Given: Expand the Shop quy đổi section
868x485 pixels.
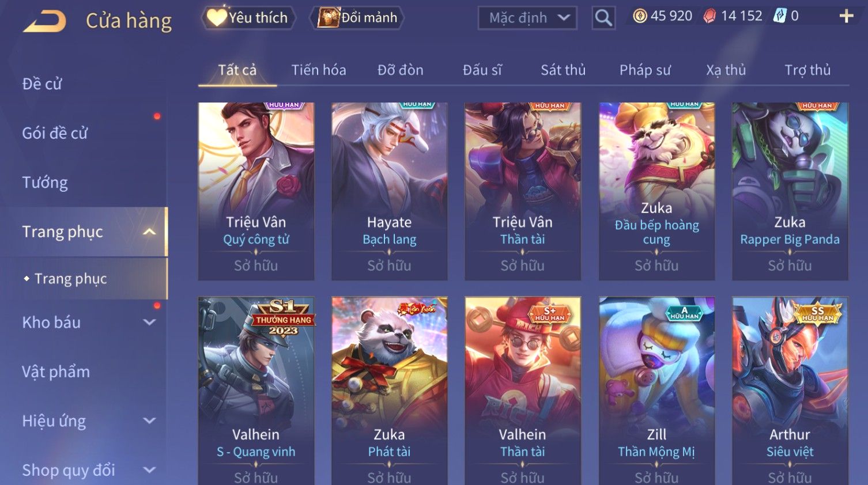Looking at the screenshot, I should [149, 470].
